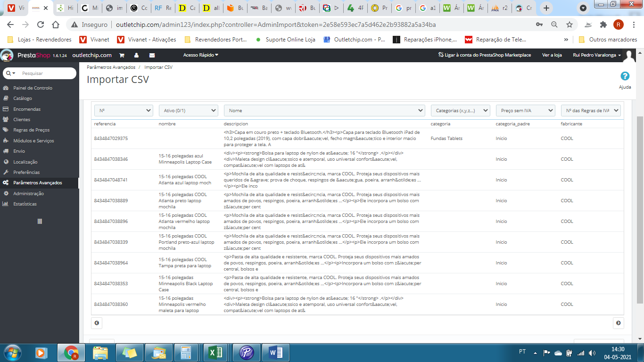
Task: Open Suporte Online Loja bookmark
Action: pyautogui.click(x=285, y=40)
